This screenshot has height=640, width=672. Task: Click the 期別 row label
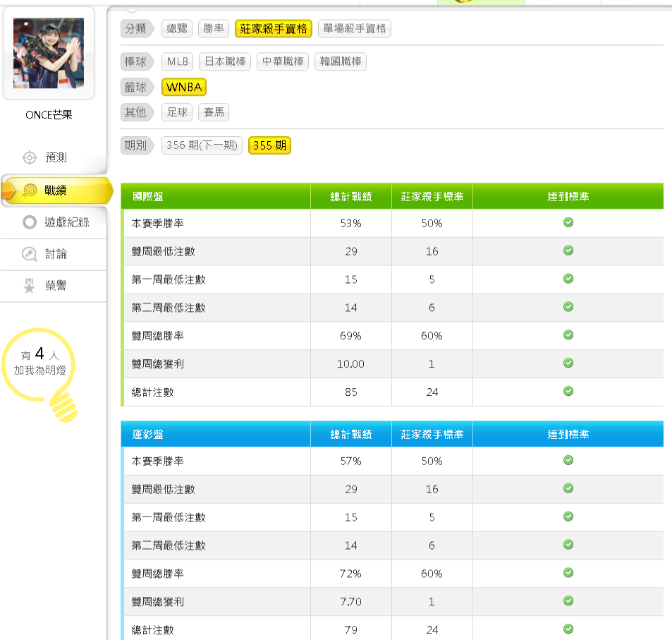pos(136,145)
